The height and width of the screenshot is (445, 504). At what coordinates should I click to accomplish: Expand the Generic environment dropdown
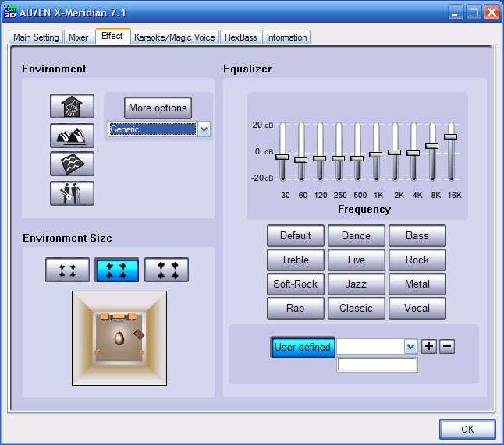[204, 129]
